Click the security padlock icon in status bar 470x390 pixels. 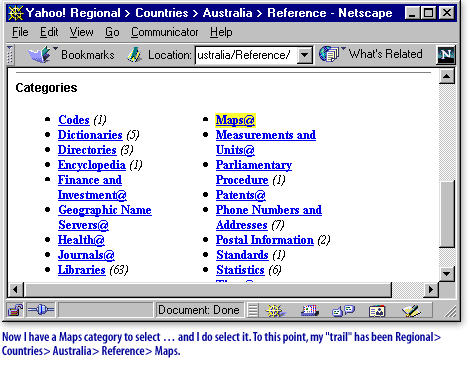[15, 310]
